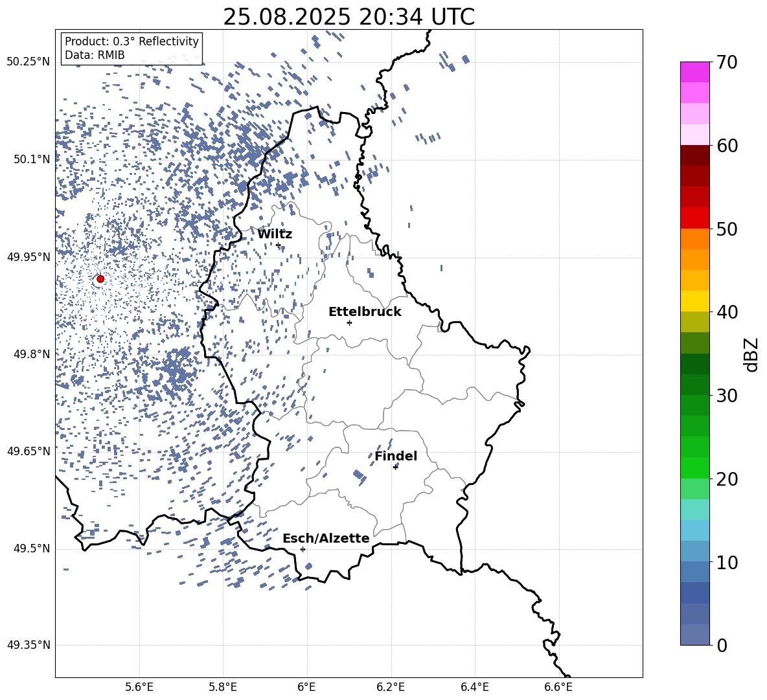This screenshot has height=700, width=767.
Task: Click the bright red colorbar swatch above 50
Action: tap(694, 218)
